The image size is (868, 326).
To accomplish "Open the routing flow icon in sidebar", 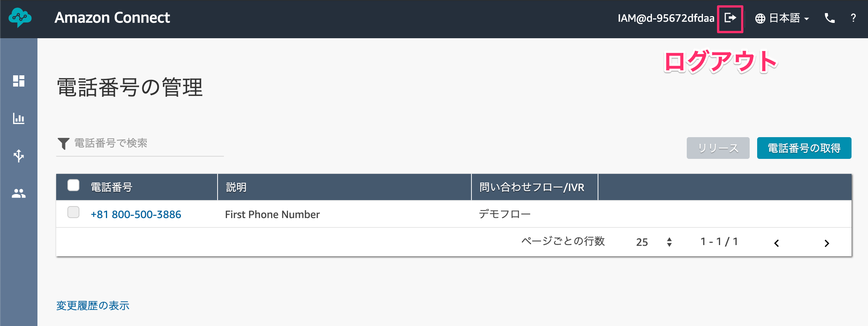I will (x=19, y=156).
